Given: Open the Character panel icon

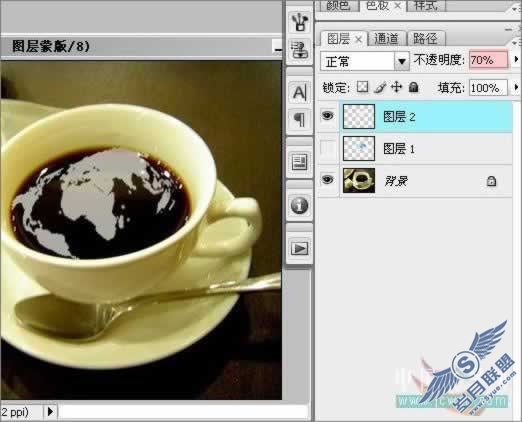Looking at the screenshot, I should click(x=300, y=92).
